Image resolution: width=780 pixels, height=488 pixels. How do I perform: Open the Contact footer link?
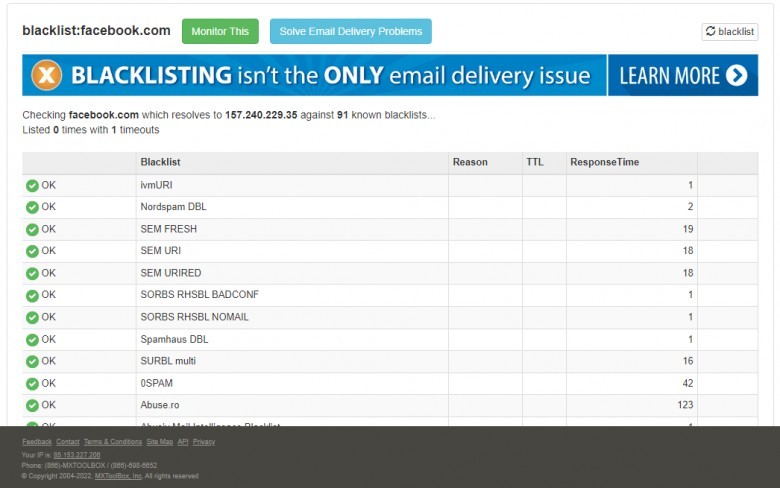pyautogui.click(x=68, y=442)
